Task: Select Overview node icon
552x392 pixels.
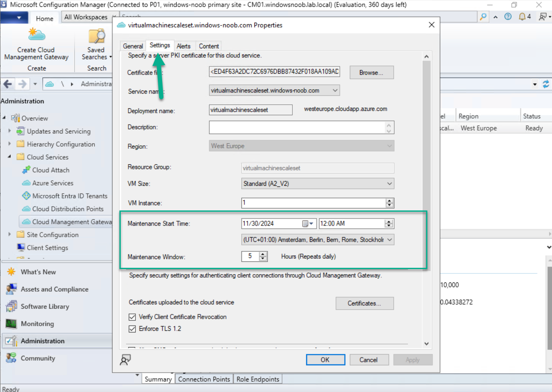Action: (16, 118)
